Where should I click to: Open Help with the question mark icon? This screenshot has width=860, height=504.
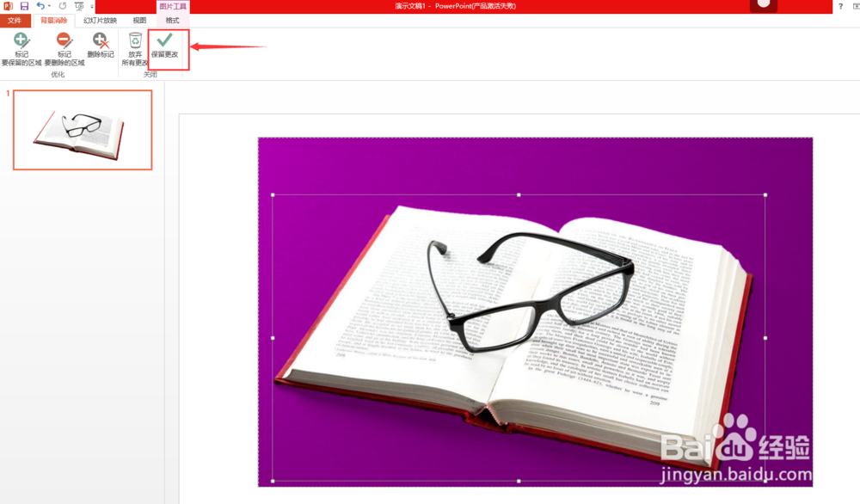point(840,6)
